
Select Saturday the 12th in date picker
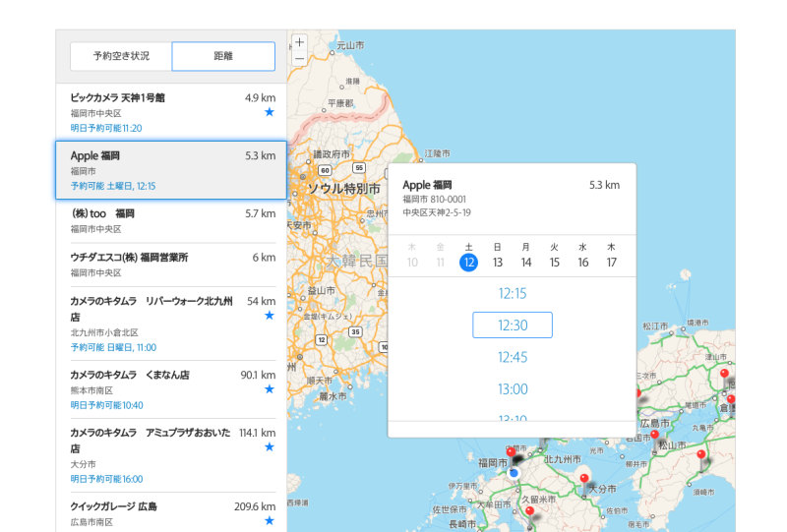coord(469,262)
